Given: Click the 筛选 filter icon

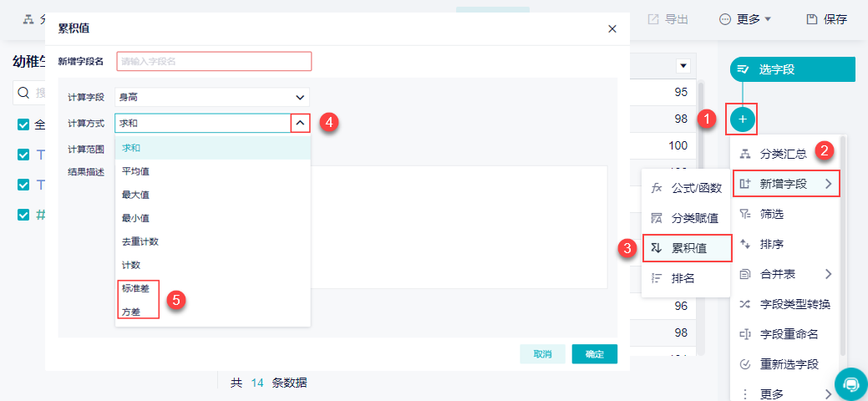Looking at the screenshot, I should tap(745, 214).
